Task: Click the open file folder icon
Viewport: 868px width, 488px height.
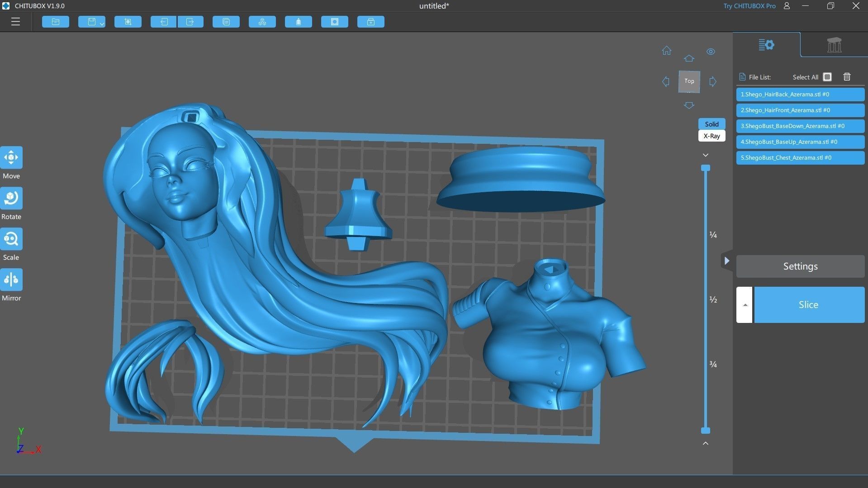Action: pos(56,22)
